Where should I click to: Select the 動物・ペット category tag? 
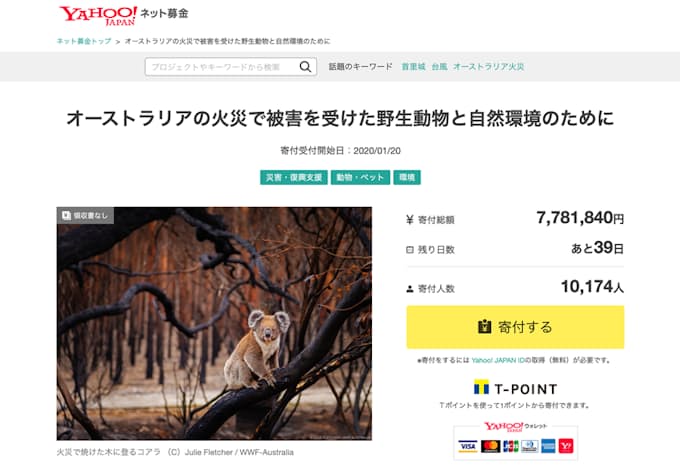tap(360, 177)
